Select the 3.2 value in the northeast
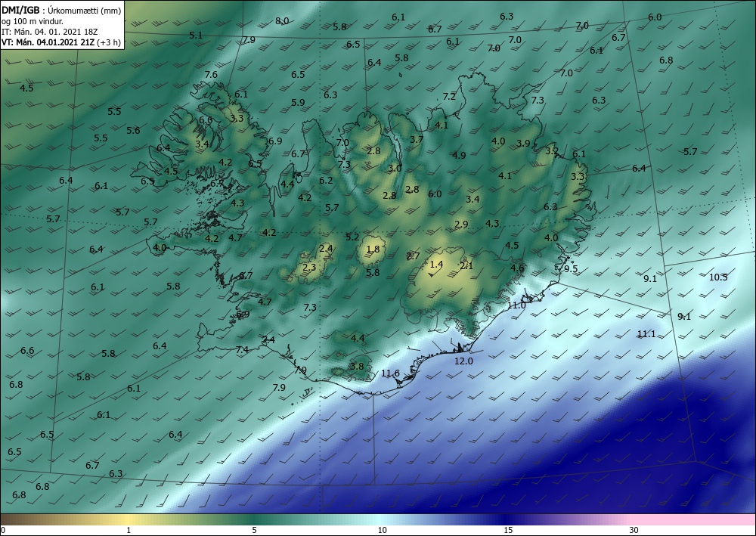The height and width of the screenshot is (536, 756). (552, 151)
